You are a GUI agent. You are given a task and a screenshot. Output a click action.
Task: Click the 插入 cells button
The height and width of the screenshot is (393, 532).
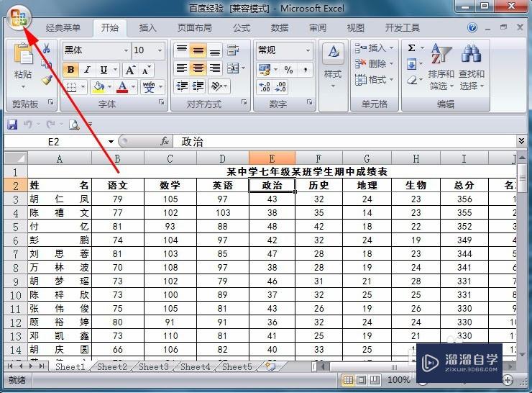coord(375,48)
